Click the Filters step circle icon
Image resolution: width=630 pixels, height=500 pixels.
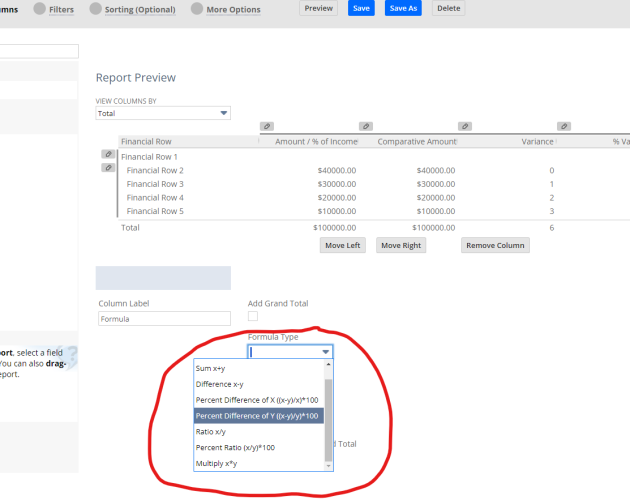pyautogui.click(x=39, y=9)
